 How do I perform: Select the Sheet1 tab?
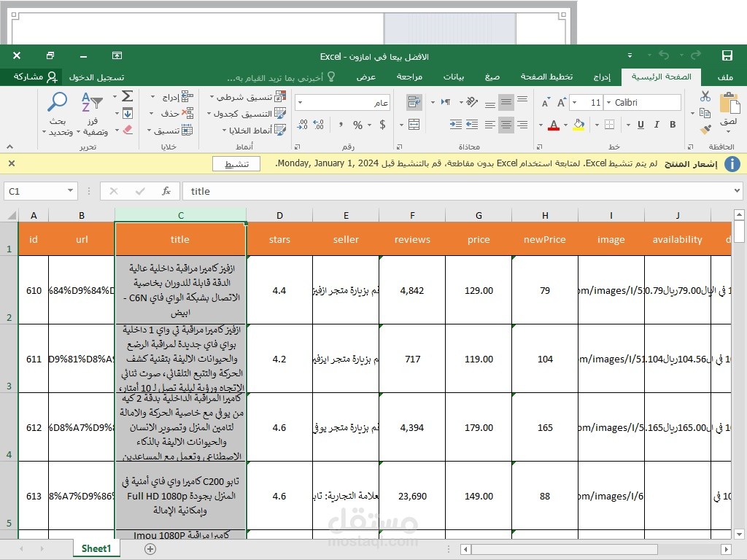[x=96, y=548]
